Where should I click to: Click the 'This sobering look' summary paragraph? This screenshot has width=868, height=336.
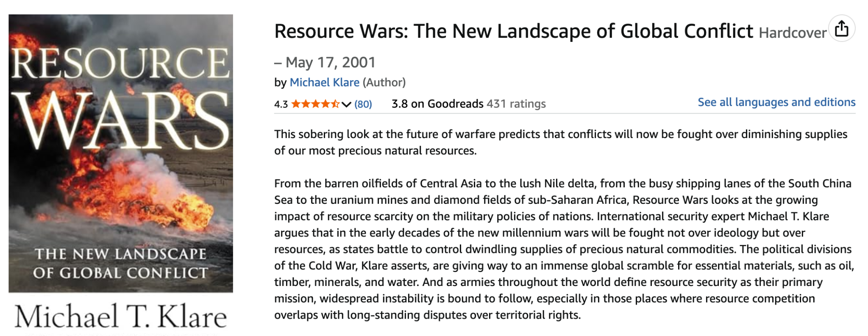pos(560,142)
